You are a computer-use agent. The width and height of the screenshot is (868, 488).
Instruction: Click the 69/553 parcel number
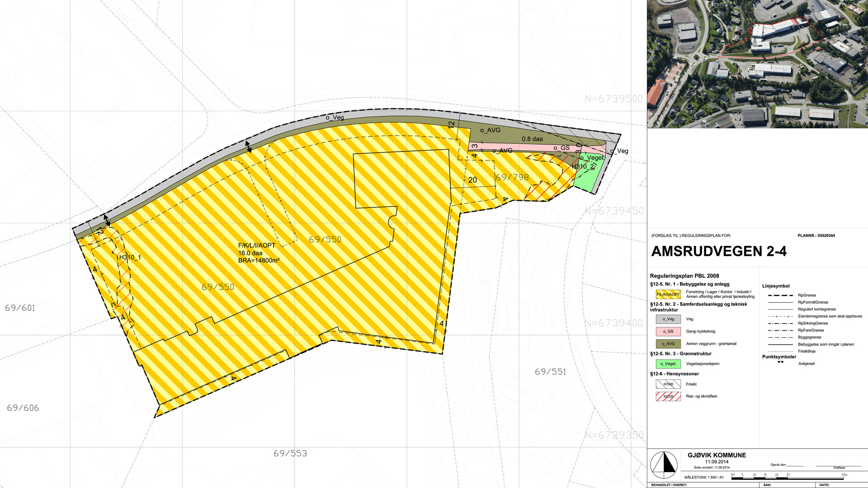(290, 453)
